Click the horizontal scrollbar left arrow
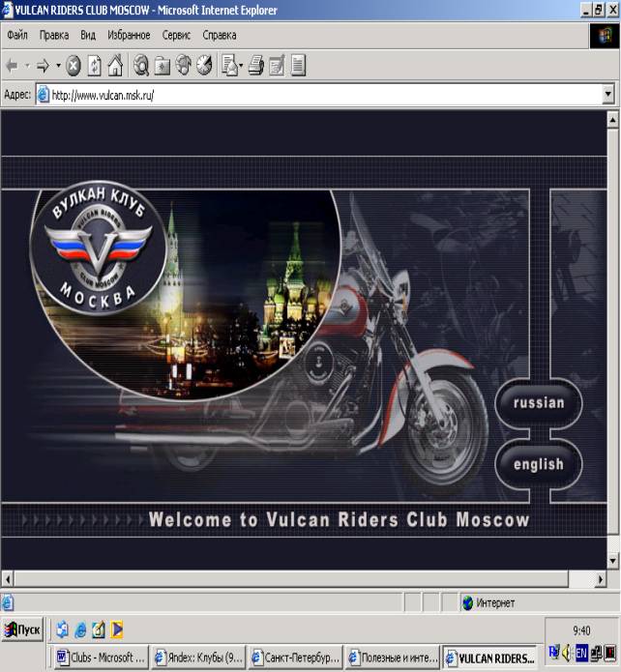The width and height of the screenshot is (621, 672). click(x=8, y=579)
